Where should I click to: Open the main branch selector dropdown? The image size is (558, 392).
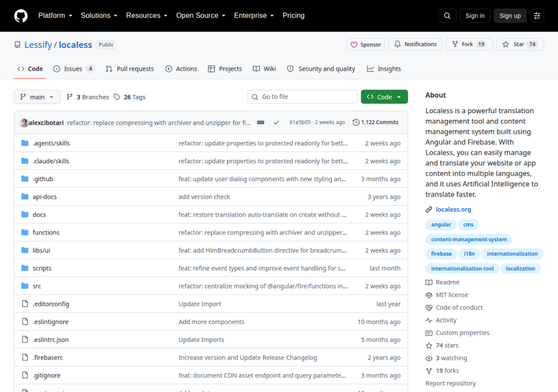37,97
